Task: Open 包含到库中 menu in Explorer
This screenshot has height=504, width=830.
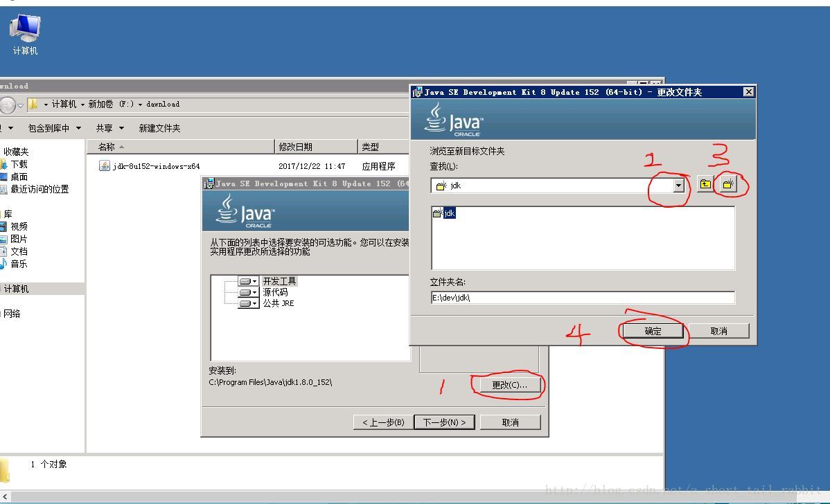Action: 55,128
